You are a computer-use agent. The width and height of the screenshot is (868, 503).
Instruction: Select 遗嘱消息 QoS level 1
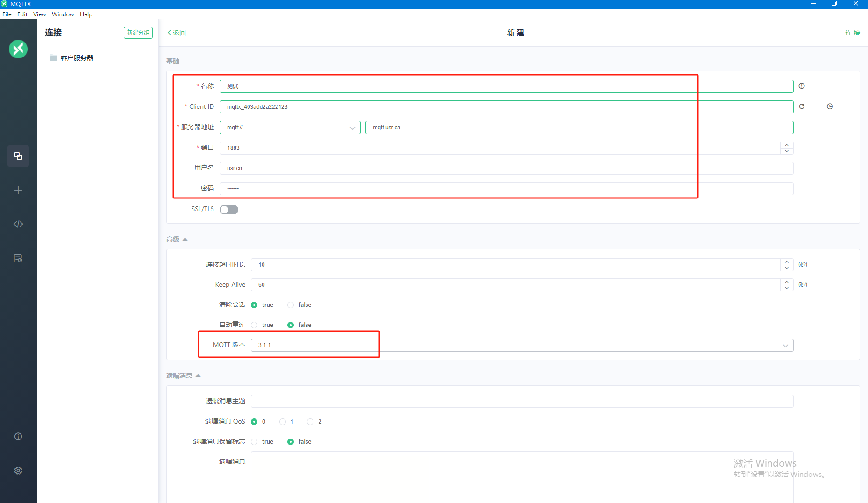point(283,422)
